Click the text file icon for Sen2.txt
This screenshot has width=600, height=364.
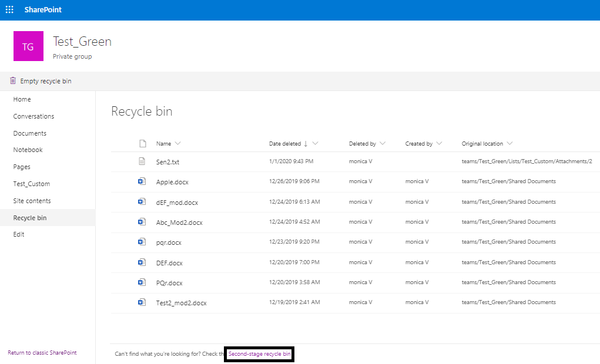click(142, 161)
